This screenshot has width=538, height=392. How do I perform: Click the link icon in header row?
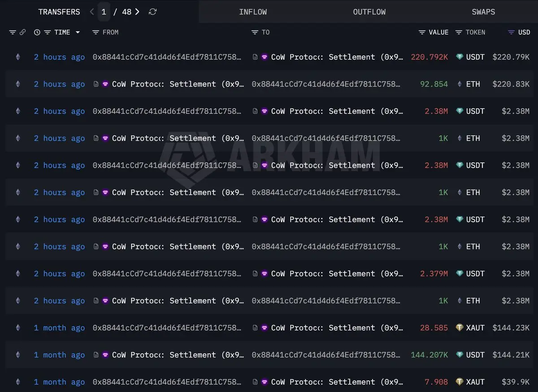[x=22, y=32]
